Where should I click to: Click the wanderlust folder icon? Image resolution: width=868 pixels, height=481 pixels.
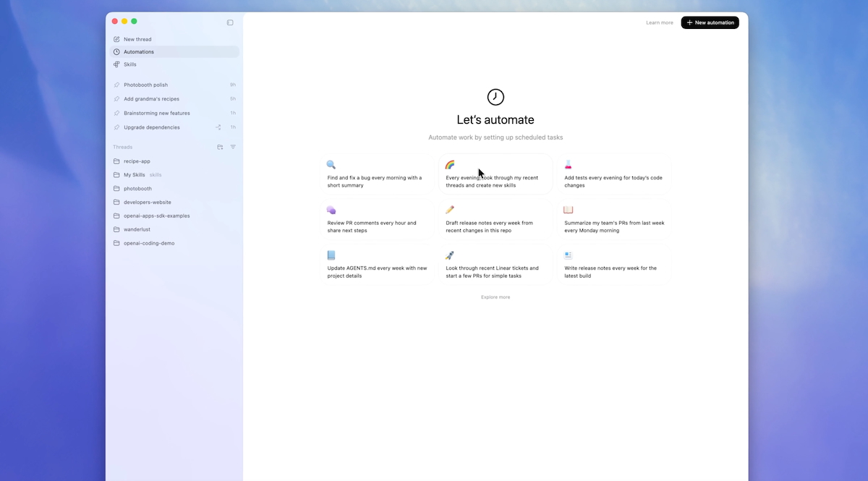[116, 229]
